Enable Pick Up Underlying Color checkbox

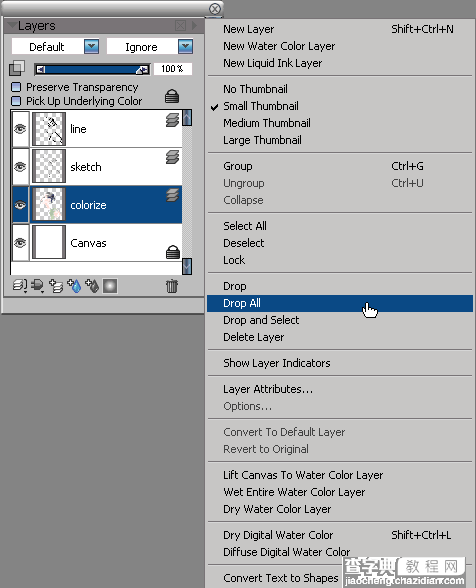click(16, 101)
